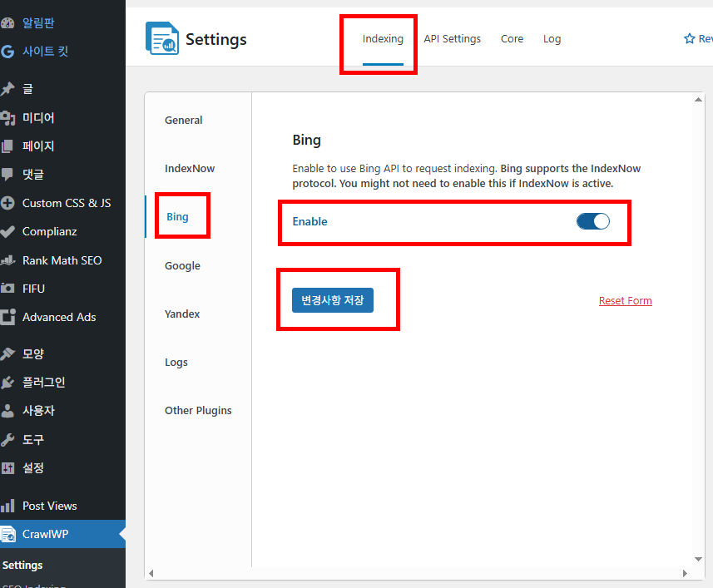Select IndexNow in settings sidebar

pos(190,169)
